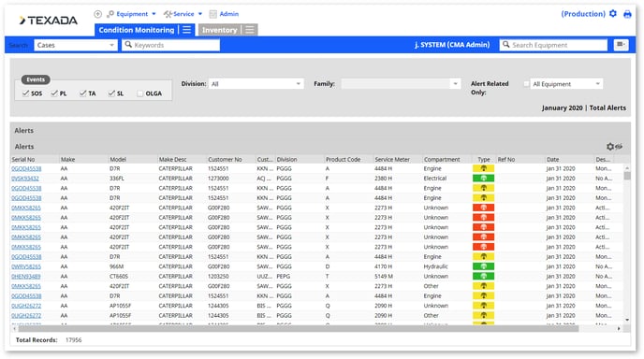This screenshot has height=359, width=644.
Task: Click the circled plus icon near the Equipment menu
Action: [x=97, y=14]
